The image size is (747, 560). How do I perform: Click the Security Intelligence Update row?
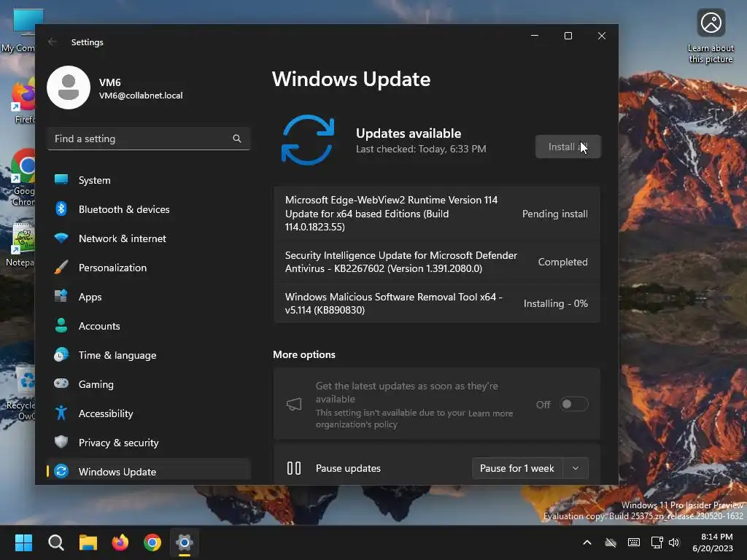(437, 262)
